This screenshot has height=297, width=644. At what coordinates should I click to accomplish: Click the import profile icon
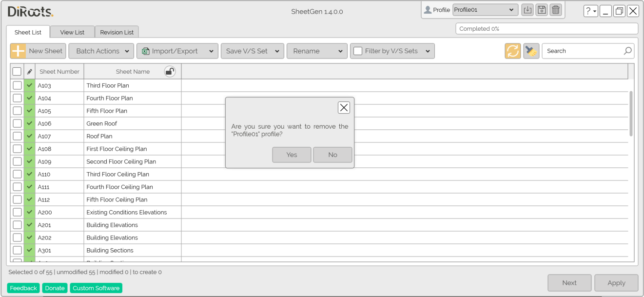(x=527, y=10)
